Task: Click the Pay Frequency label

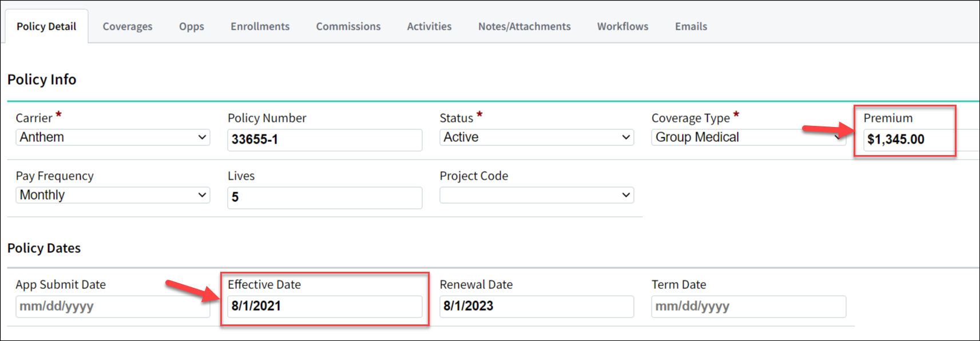Action: coord(54,176)
